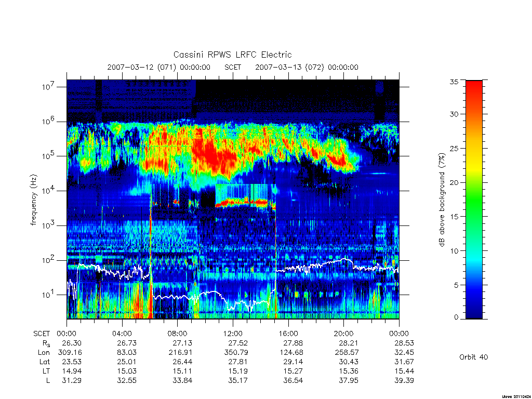The width and height of the screenshot is (532, 399).
Task: Click time tick '16:00' on axis
Action: point(288,334)
